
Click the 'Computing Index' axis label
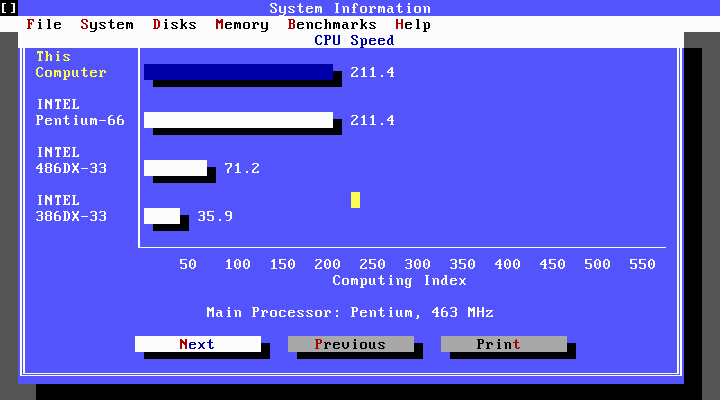point(399,280)
